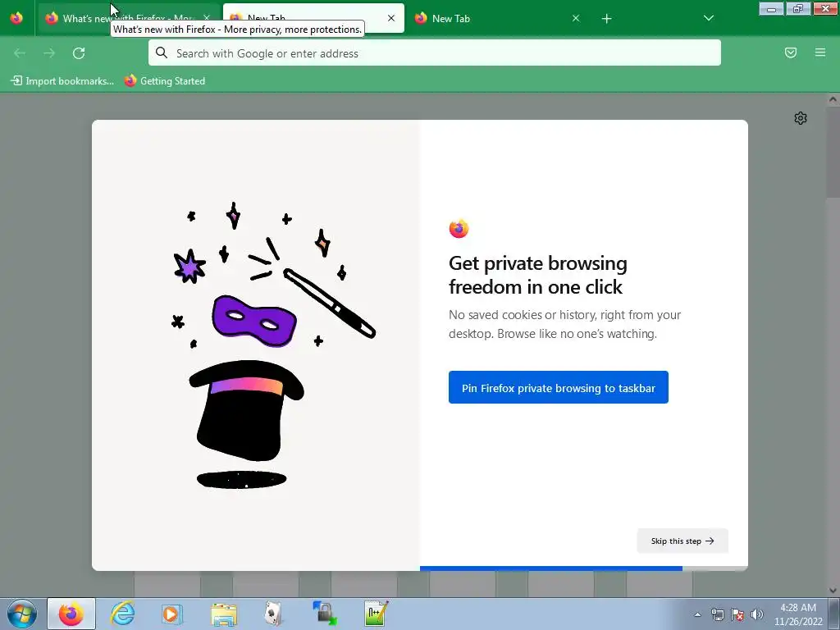Click Pin Firefox private browsing to taskbar
The image size is (840, 630).
(x=558, y=387)
